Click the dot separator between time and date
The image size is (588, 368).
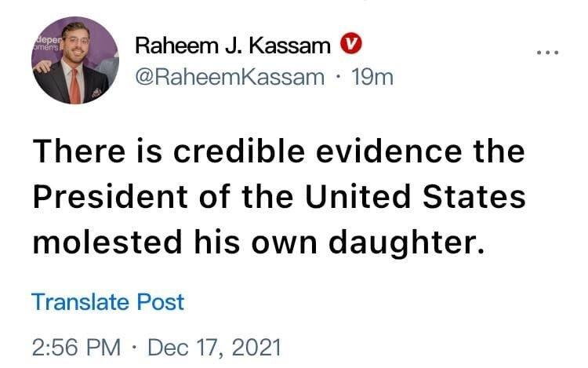coord(134,348)
